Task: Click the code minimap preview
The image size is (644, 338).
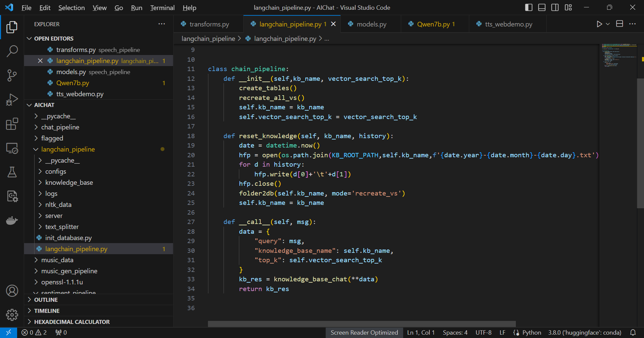Action: point(619,55)
